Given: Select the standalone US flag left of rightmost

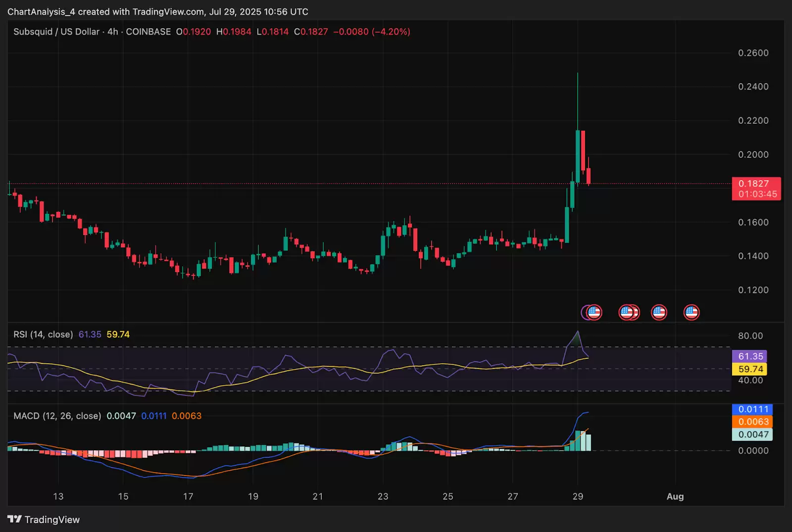Looking at the screenshot, I should pos(659,312).
